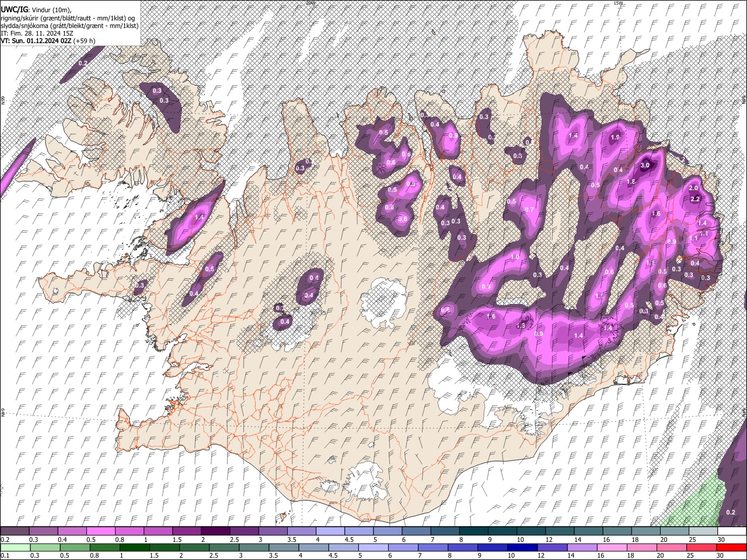The width and height of the screenshot is (747, 560).
Task: Select the dark blue rain legend swatch between 10 and 12
Action: point(522,547)
